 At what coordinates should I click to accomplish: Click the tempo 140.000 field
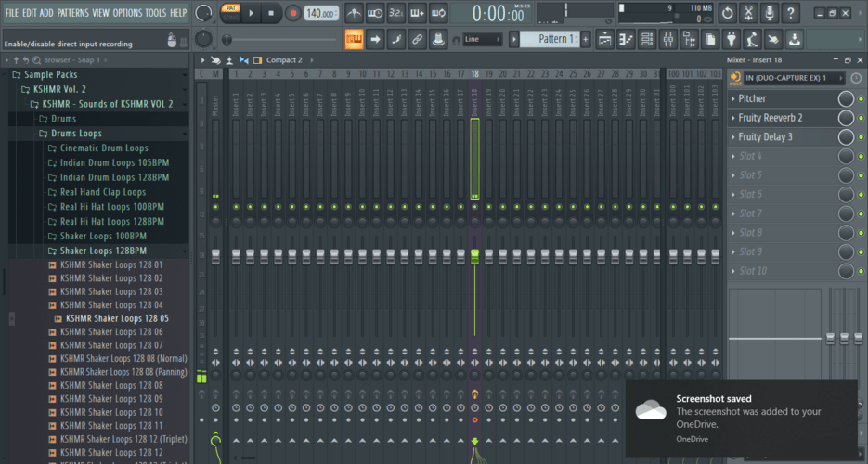[321, 13]
